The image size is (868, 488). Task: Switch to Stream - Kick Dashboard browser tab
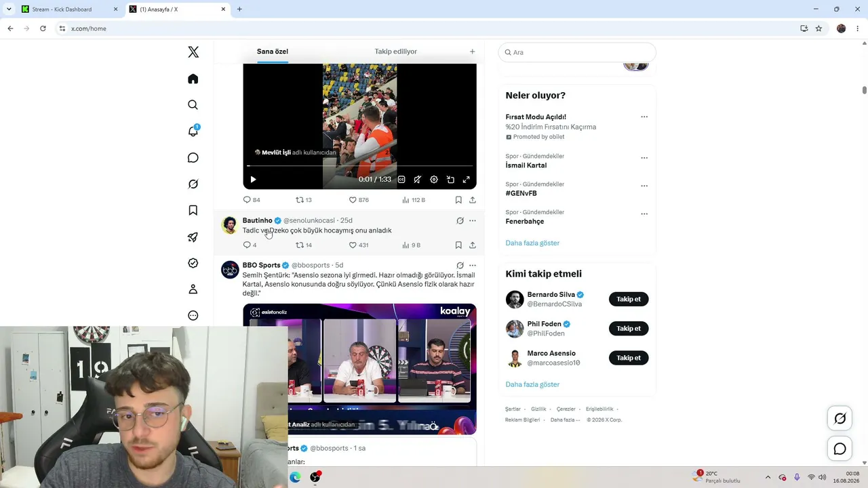(70, 9)
